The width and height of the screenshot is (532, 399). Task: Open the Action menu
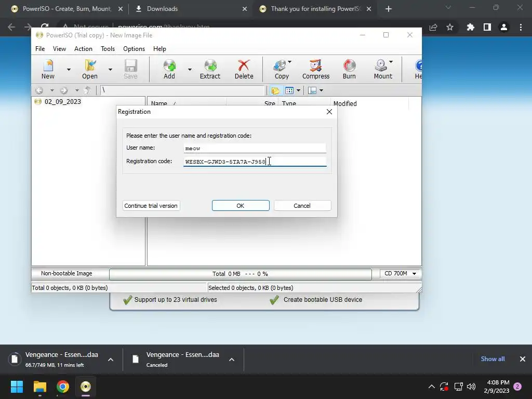[83, 49]
